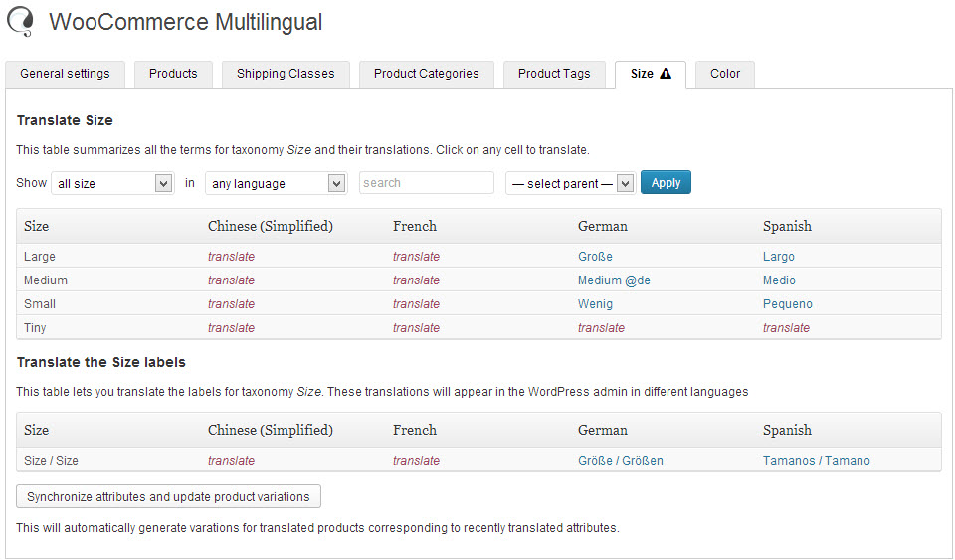Switch to the Products tab
Screen dimensions: 955x560
pos(173,74)
